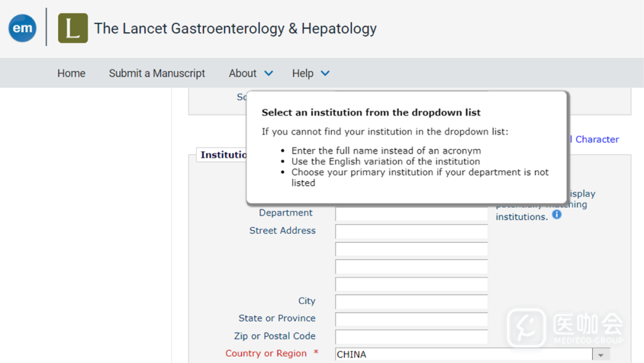Screen dimensions: 644x363
Task: Open the Submit a Manuscript page
Action: pyautogui.click(x=157, y=73)
